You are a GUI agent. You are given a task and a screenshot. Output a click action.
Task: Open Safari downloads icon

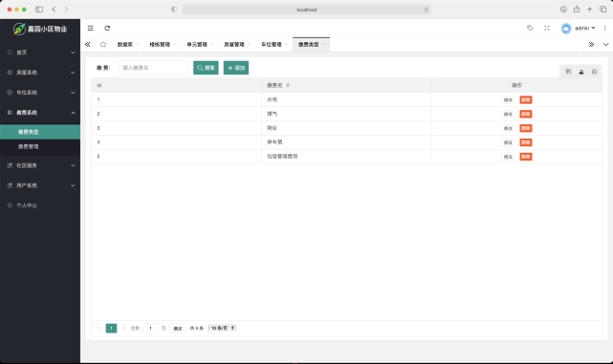point(563,10)
